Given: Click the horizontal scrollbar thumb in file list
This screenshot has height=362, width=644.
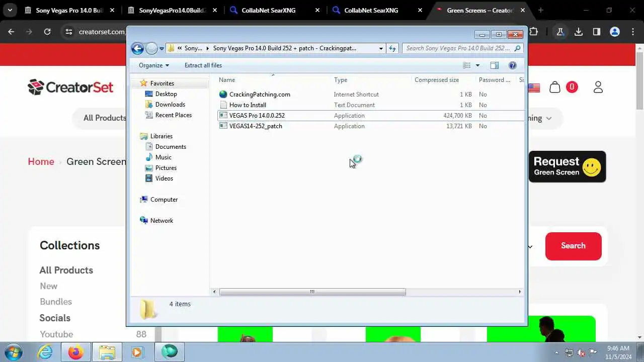Looking at the screenshot, I should 312,292.
